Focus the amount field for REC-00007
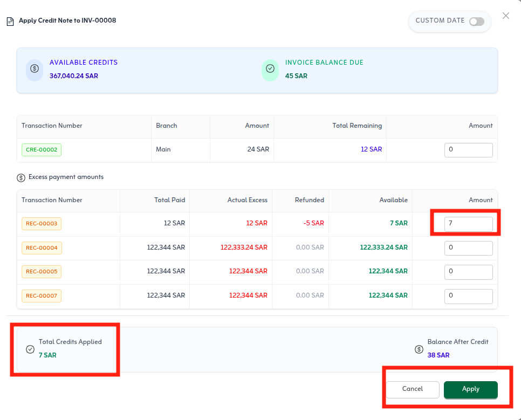521x420 pixels. point(469,297)
